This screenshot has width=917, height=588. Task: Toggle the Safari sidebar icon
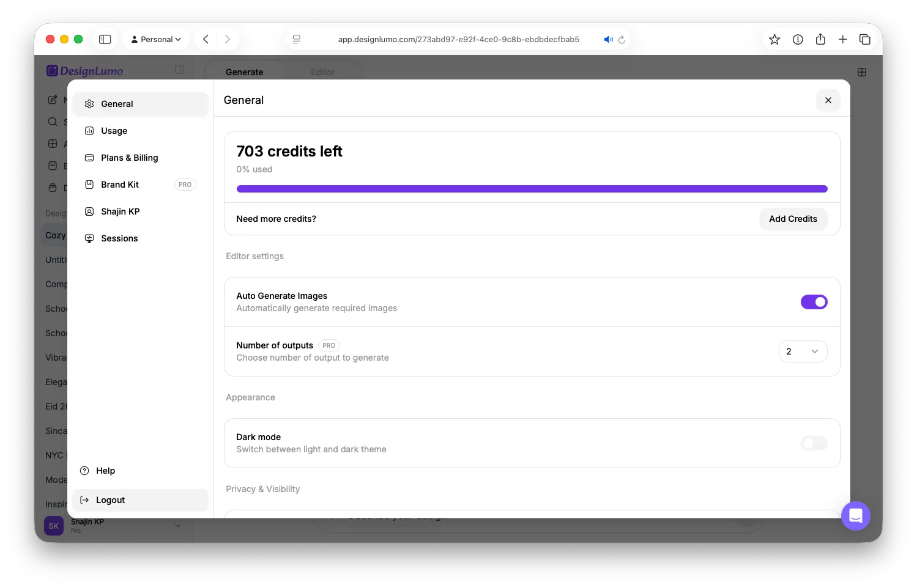click(105, 39)
